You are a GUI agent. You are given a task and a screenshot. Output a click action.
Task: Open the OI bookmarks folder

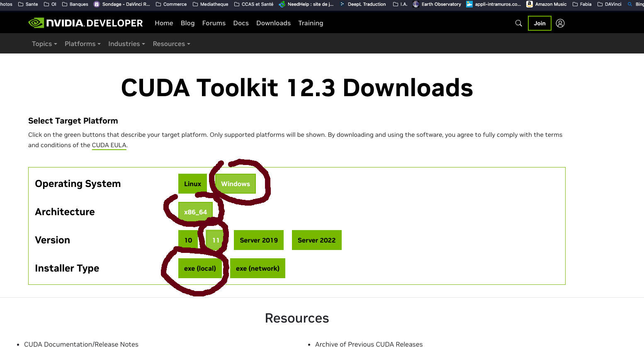(50, 4)
